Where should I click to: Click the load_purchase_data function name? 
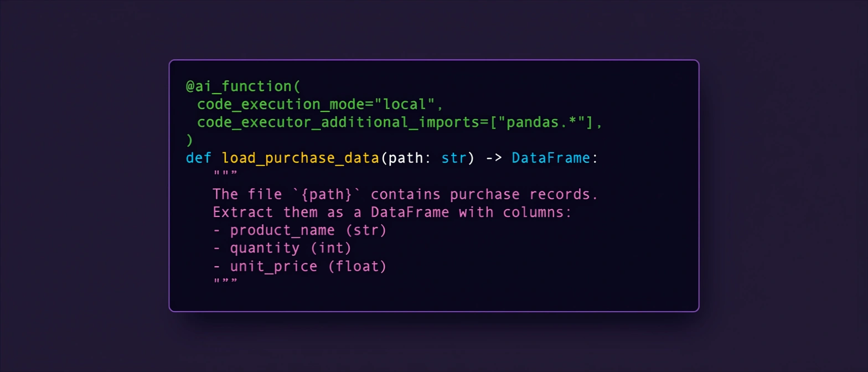[301, 158]
